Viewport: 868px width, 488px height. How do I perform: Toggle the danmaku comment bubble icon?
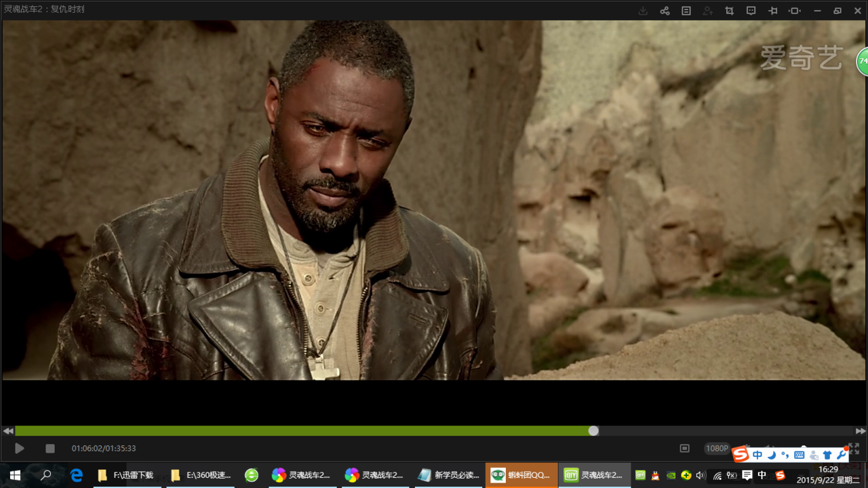click(751, 11)
